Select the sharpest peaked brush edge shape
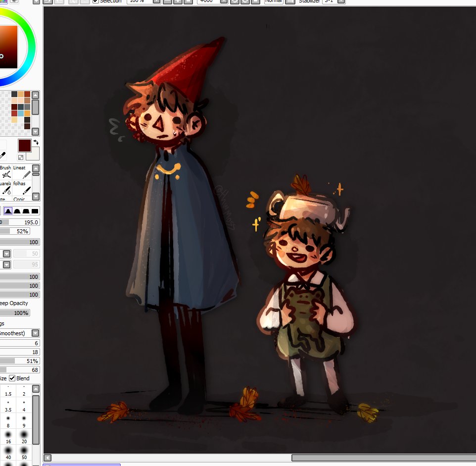Image resolution: width=476 pixels, height=466 pixels. 8,211
